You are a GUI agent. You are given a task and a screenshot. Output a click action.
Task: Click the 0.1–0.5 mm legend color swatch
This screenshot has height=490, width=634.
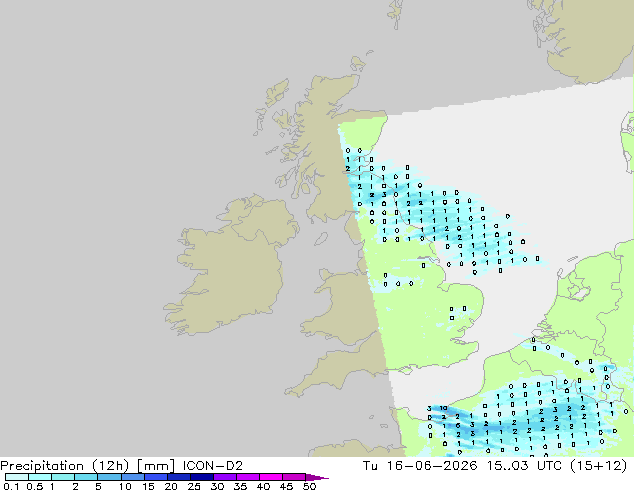click(17, 477)
